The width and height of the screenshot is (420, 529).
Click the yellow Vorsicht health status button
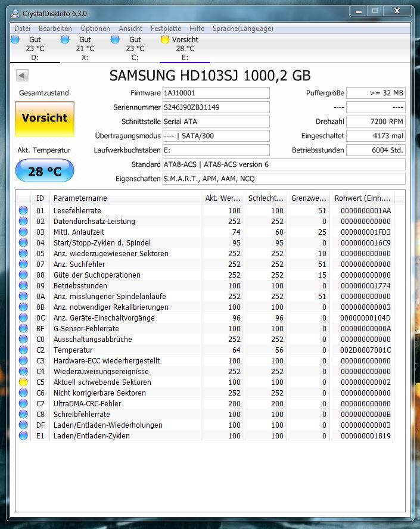click(x=45, y=119)
